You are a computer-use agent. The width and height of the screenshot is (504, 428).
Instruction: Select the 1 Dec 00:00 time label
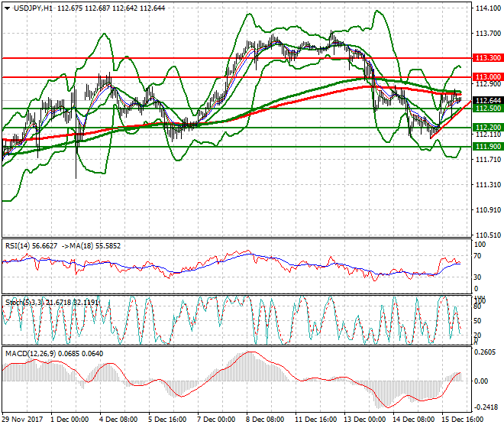69,420
